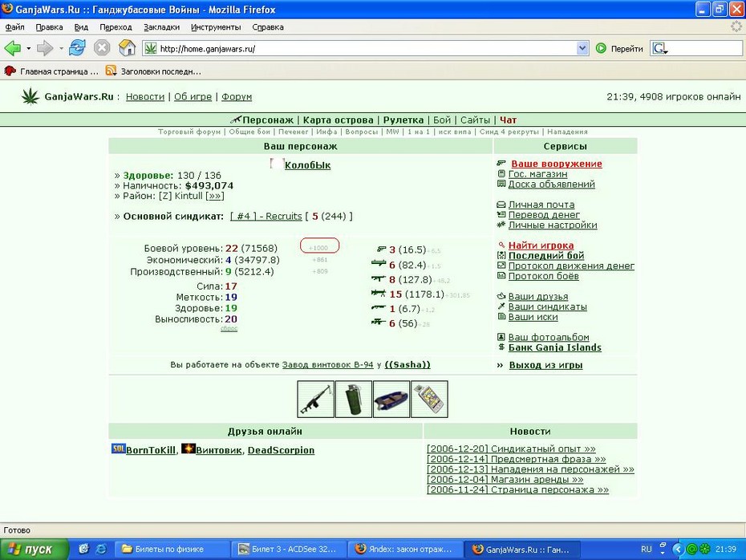Open the grenade item thumbnail
The width and height of the screenshot is (746, 560).
354,400
